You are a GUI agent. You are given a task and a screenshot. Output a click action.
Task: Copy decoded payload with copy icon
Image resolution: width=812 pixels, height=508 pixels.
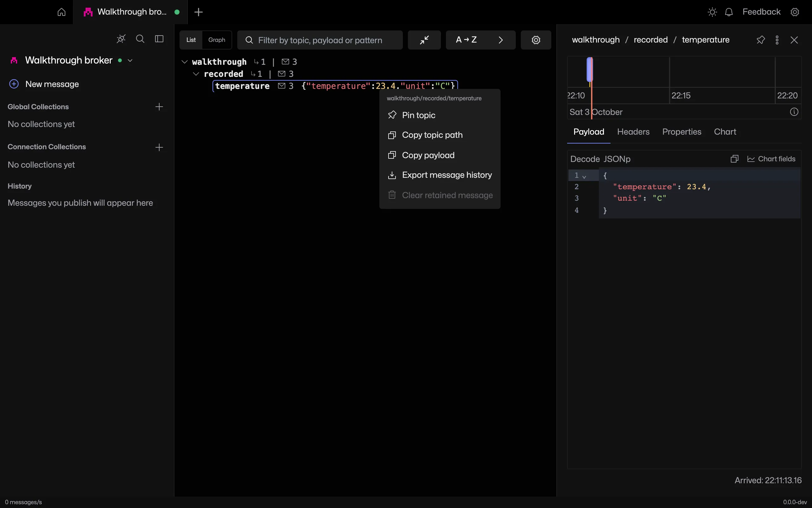click(x=735, y=159)
